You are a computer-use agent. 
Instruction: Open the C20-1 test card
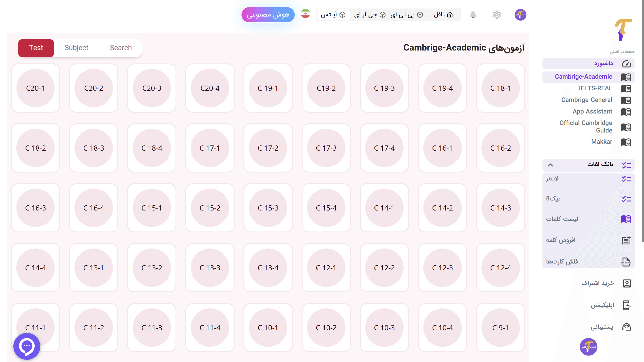tap(36, 88)
